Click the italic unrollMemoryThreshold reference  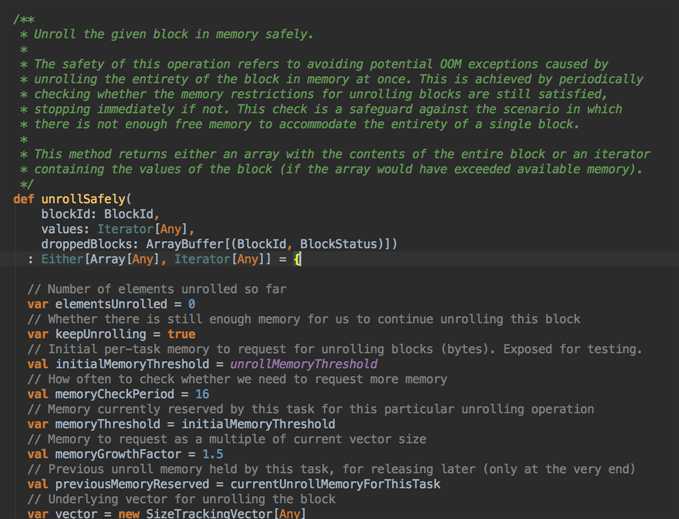coord(304,364)
